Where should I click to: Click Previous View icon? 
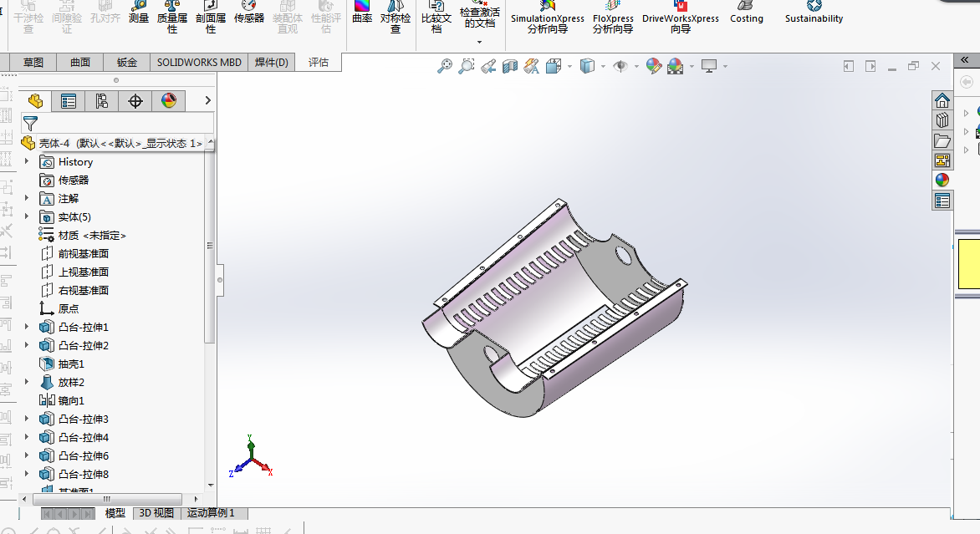(x=488, y=66)
